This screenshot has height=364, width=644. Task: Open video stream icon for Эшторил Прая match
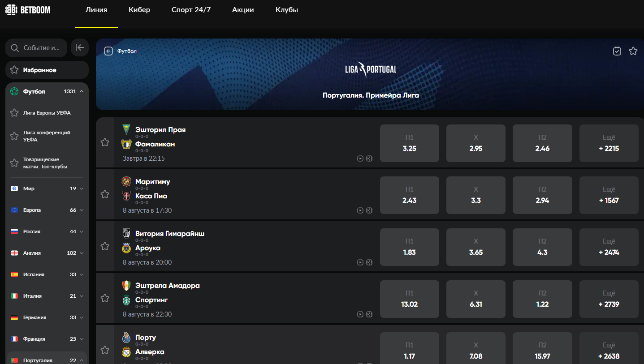(360, 158)
